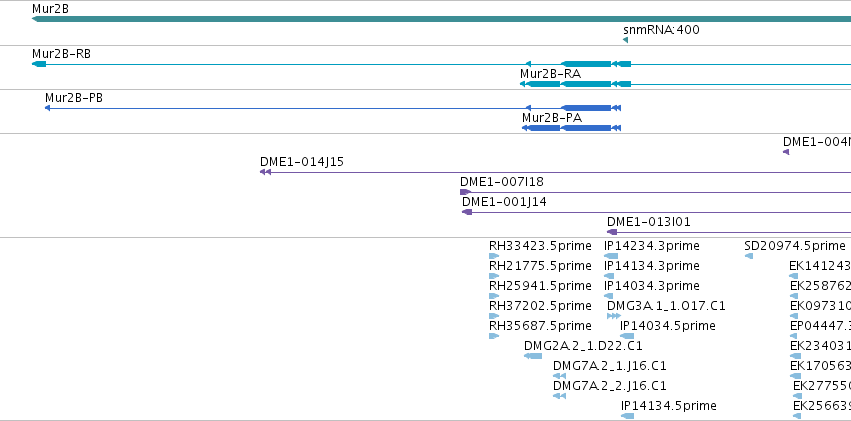
Task: Select the Mur2B gene bar
Action: (441, 19)
